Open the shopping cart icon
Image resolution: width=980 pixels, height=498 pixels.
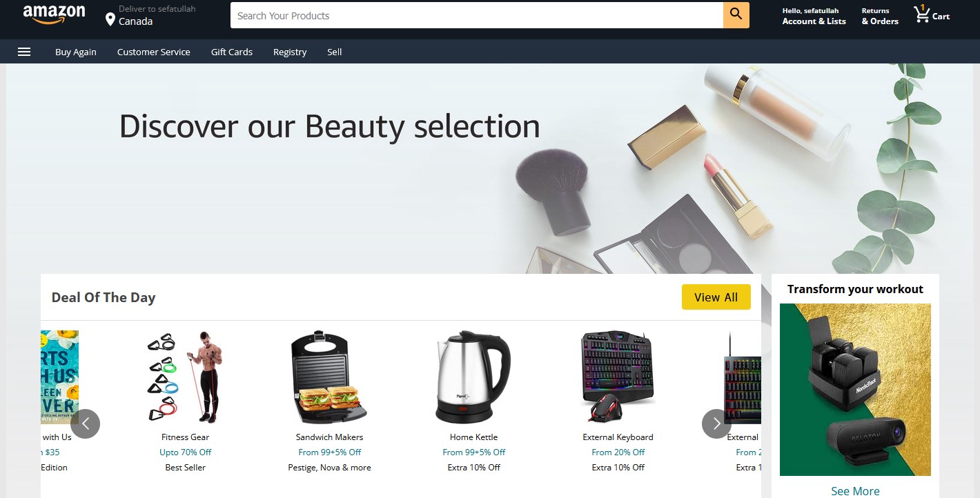coord(922,14)
